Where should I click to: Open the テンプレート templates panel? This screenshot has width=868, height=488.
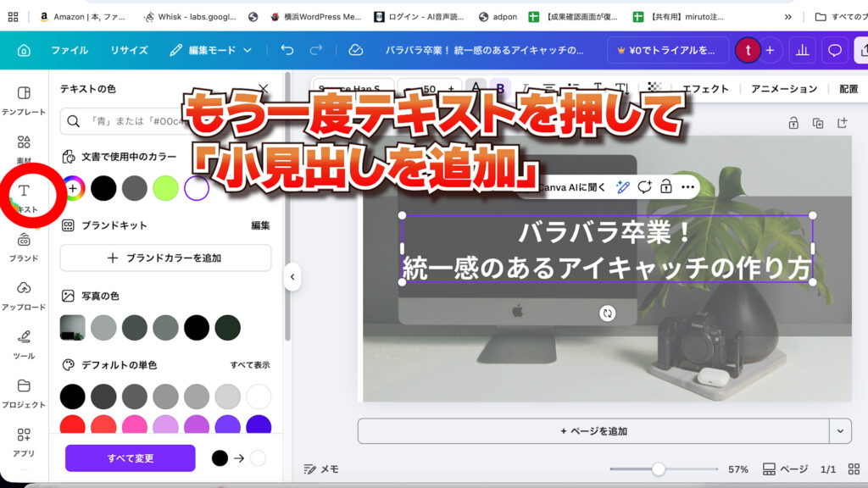point(24,99)
